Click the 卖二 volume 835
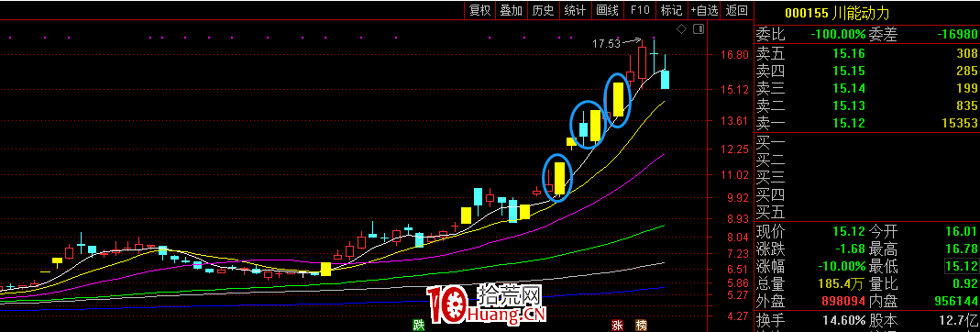 point(966,106)
